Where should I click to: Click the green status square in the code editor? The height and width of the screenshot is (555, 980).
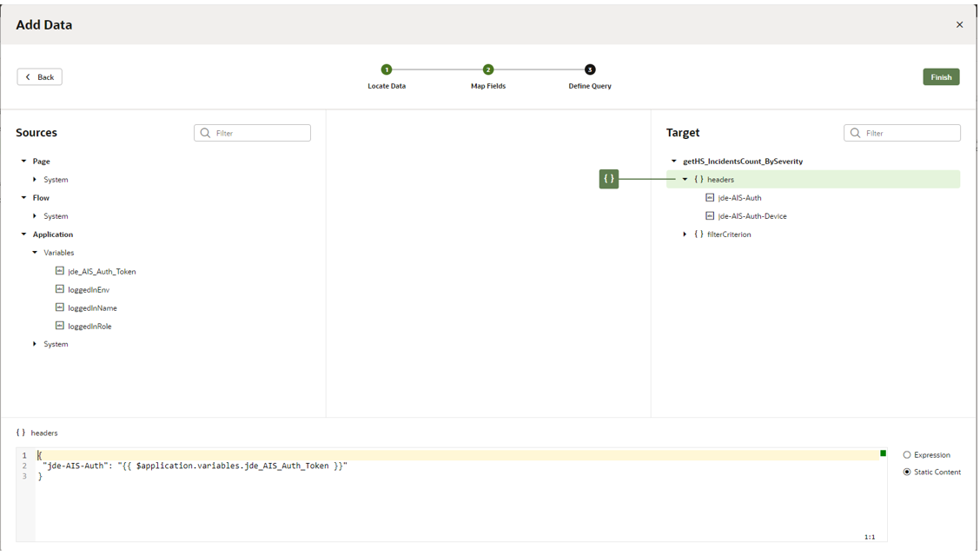882,454
